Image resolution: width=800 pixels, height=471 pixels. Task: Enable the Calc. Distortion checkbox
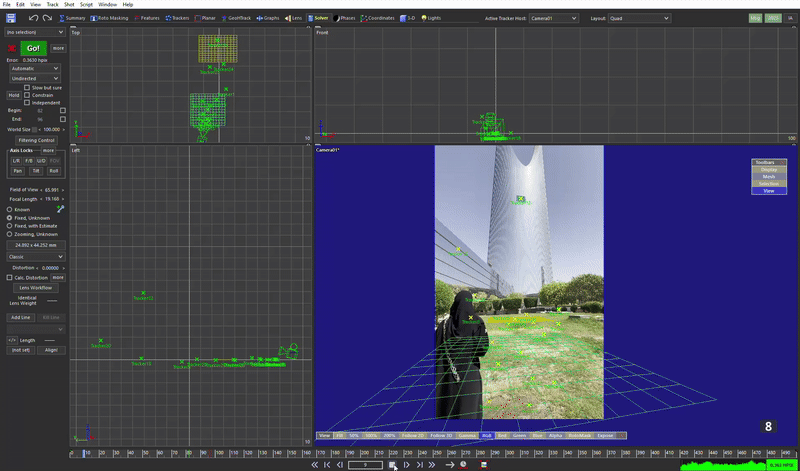[9, 278]
